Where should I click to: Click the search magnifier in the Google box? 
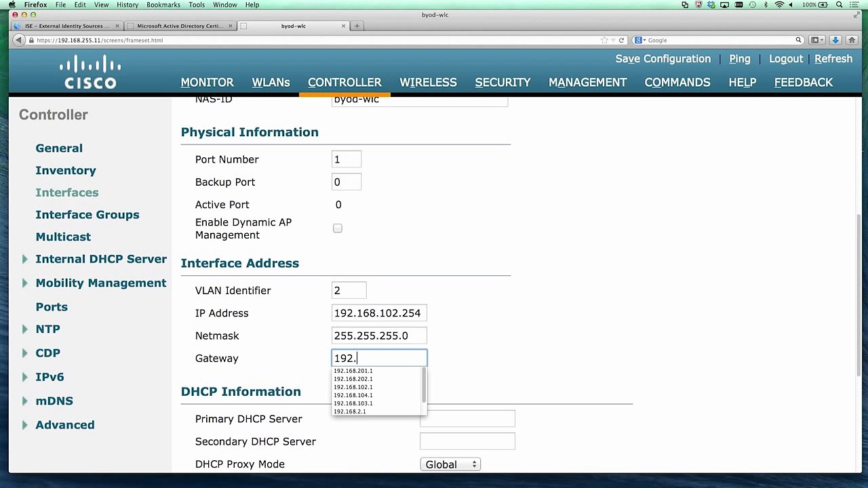pos(799,40)
